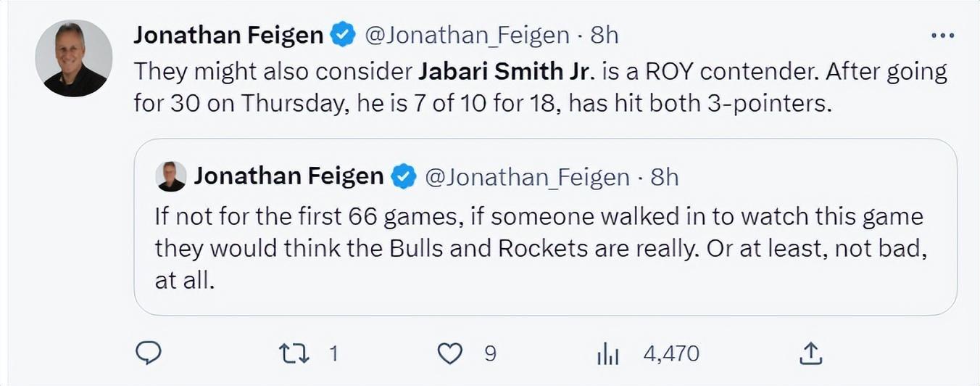Like the tweet with the heart icon

450,353
